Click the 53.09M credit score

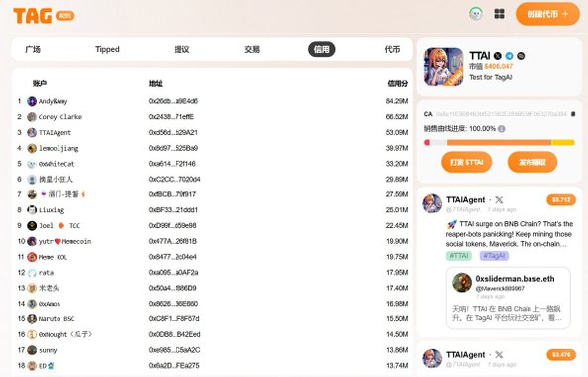pyautogui.click(x=397, y=132)
